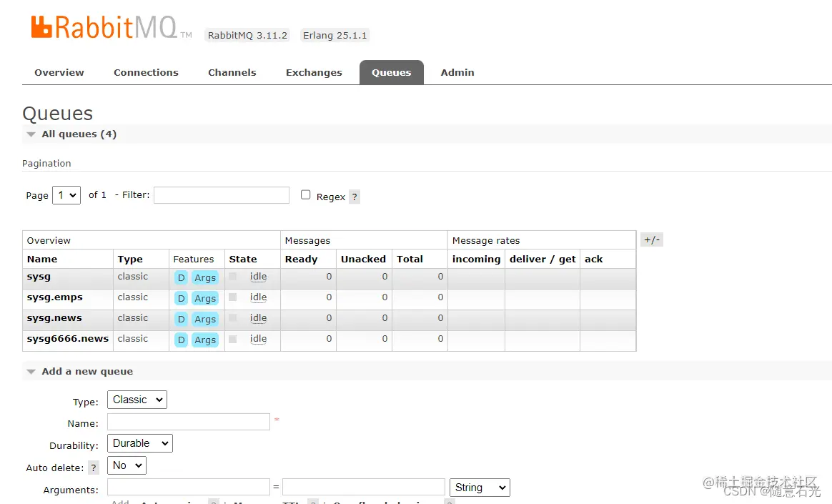Select the Queues tab
The width and height of the screenshot is (832, 504).
[x=392, y=73]
